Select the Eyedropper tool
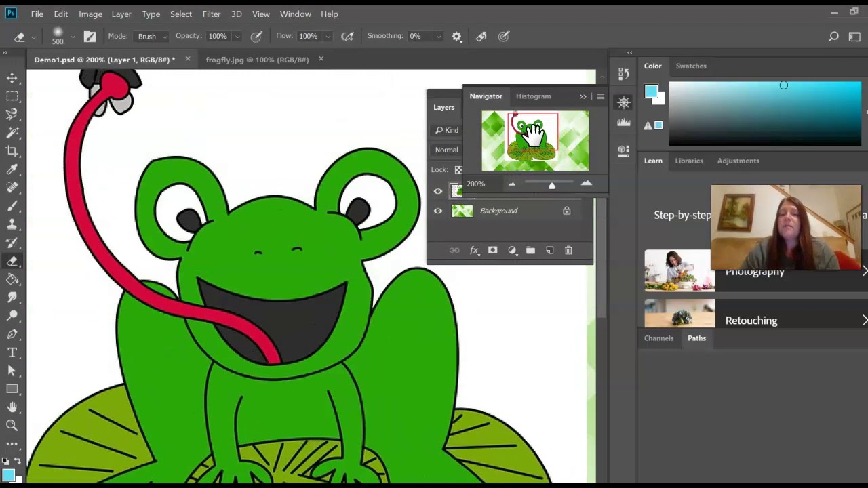868x488 pixels. (x=12, y=169)
